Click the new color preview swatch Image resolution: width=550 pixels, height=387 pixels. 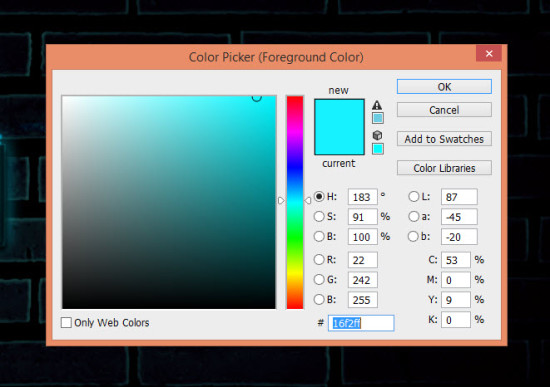pos(339,113)
